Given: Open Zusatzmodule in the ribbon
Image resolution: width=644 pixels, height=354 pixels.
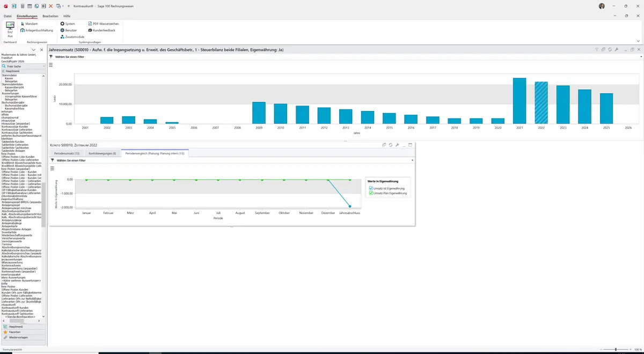Looking at the screenshot, I should click(x=72, y=36).
